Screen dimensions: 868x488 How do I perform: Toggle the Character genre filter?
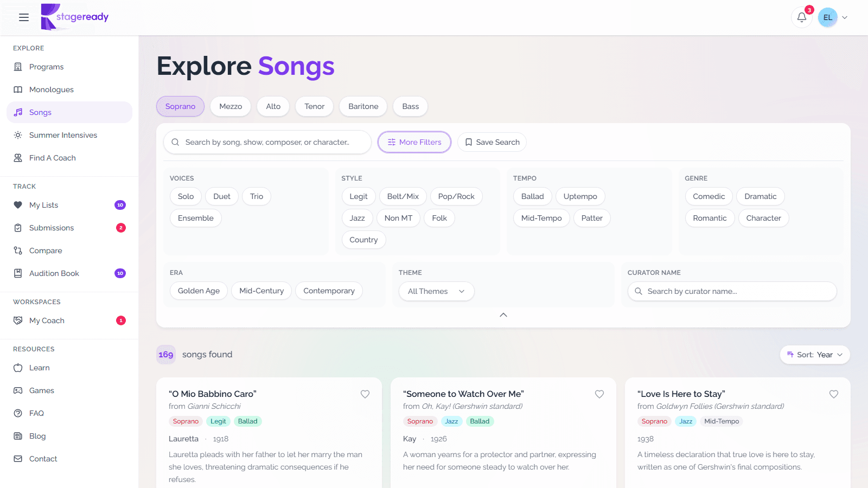click(763, 218)
